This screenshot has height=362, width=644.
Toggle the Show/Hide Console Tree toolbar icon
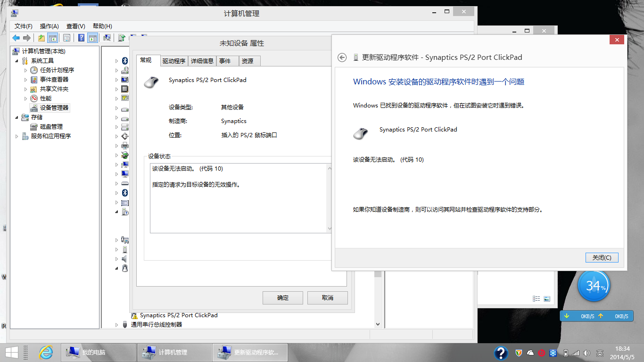point(53,38)
